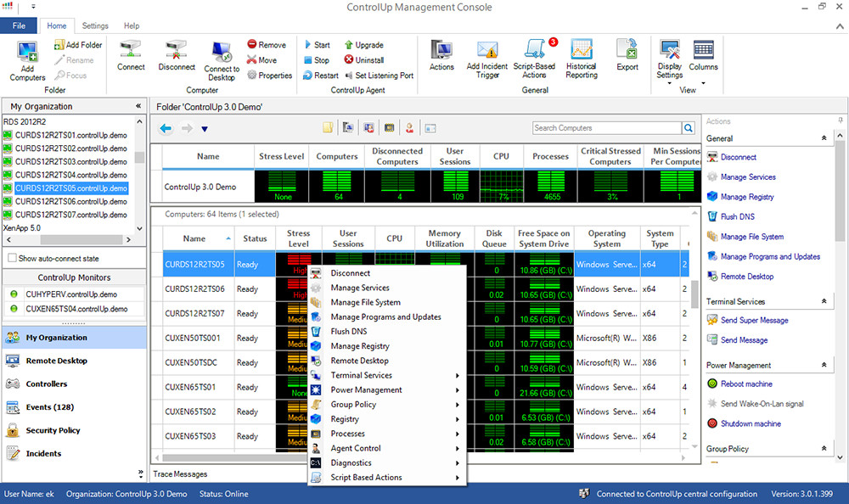Screen dimensions: 849x504
Task: Open the quick access toolbar dropdown
Action: (33, 7)
